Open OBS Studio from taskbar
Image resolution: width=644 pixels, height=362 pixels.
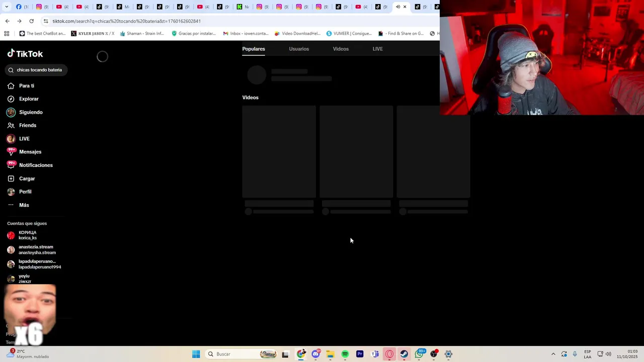(x=434, y=354)
